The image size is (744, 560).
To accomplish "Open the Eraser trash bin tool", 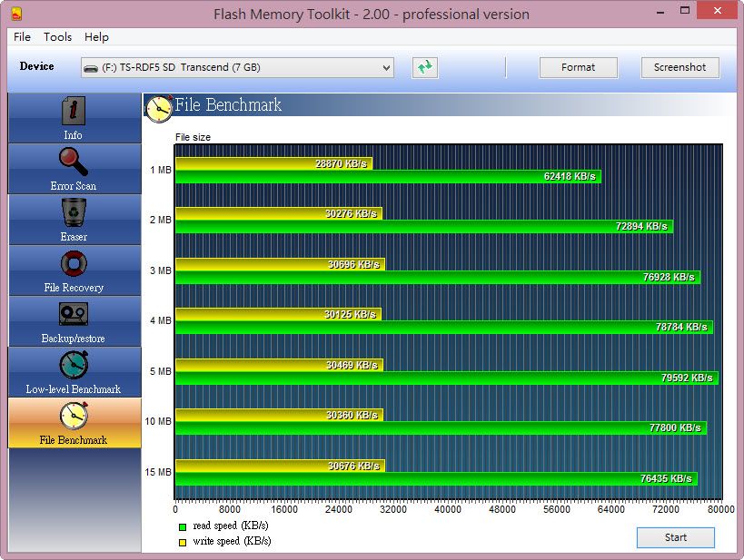I will click(73, 213).
